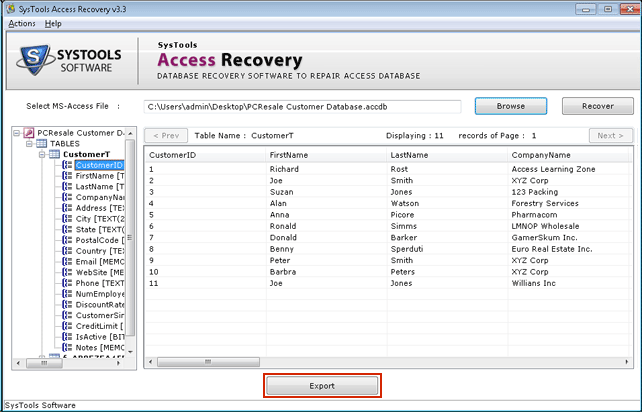Click the CustomerT table icon
The image size is (642, 412).
pyautogui.click(x=54, y=154)
